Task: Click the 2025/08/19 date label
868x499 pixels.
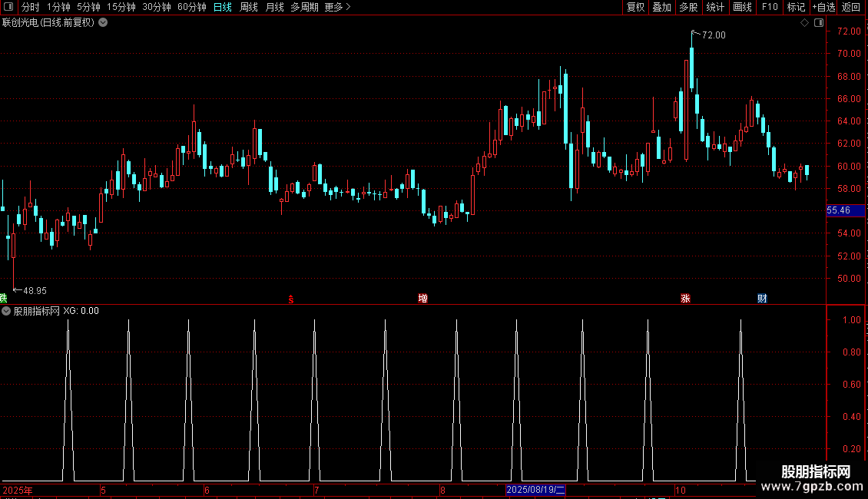Action: click(535, 490)
